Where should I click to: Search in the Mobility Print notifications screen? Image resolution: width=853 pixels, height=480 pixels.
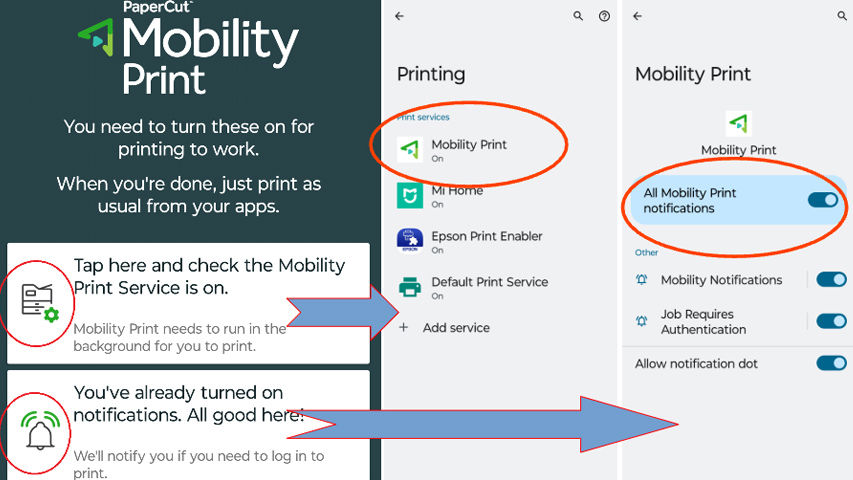(x=842, y=16)
